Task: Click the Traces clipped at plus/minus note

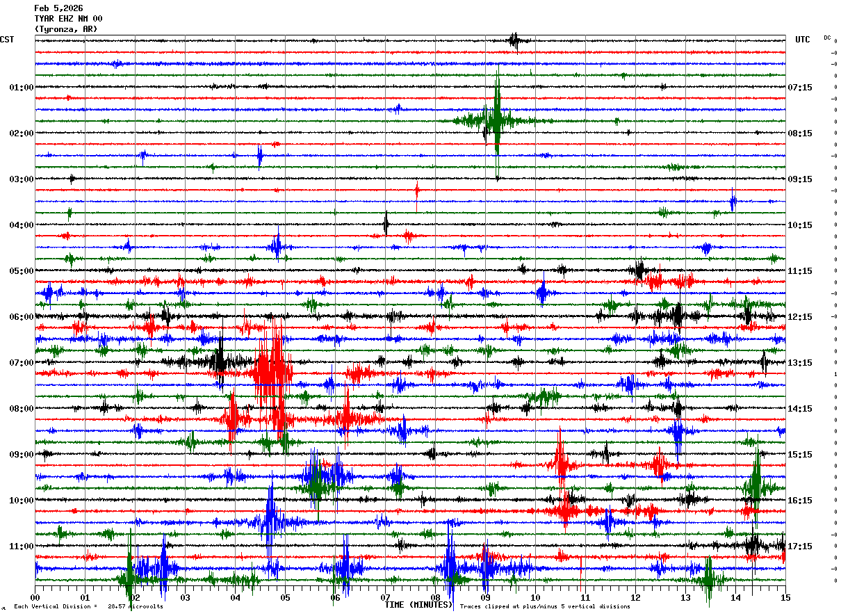Action: coord(545,607)
